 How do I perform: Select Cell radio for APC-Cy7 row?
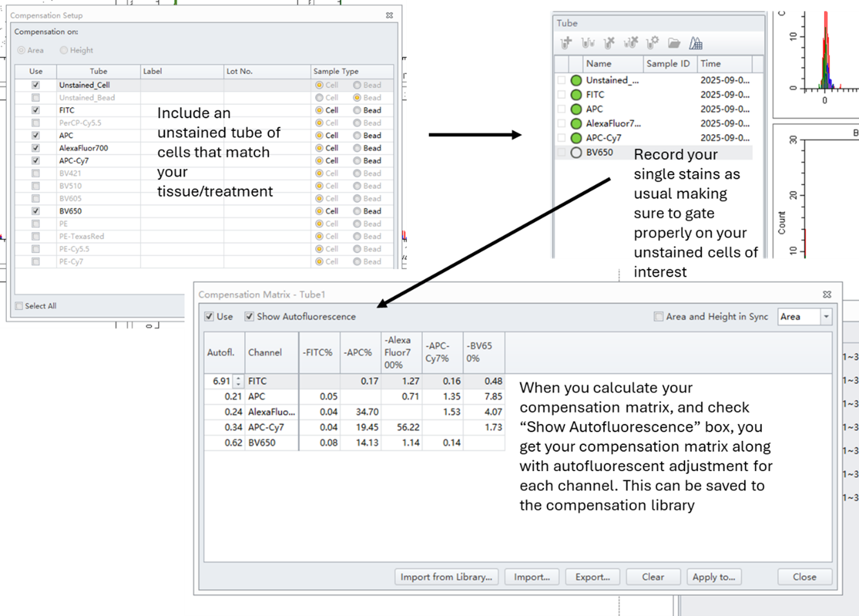pyautogui.click(x=319, y=160)
